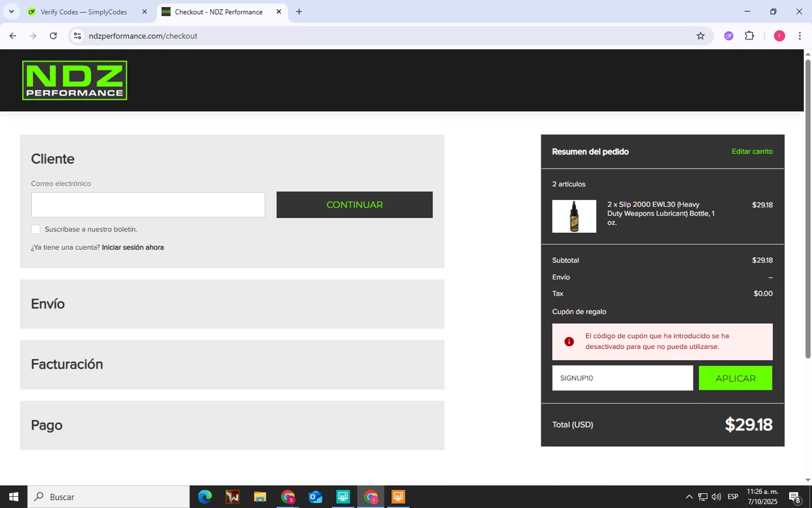Image resolution: width=812 pixels, height=508 pixels.
Task: Open the Windows Start menu
Action: (x=14, y=497)
